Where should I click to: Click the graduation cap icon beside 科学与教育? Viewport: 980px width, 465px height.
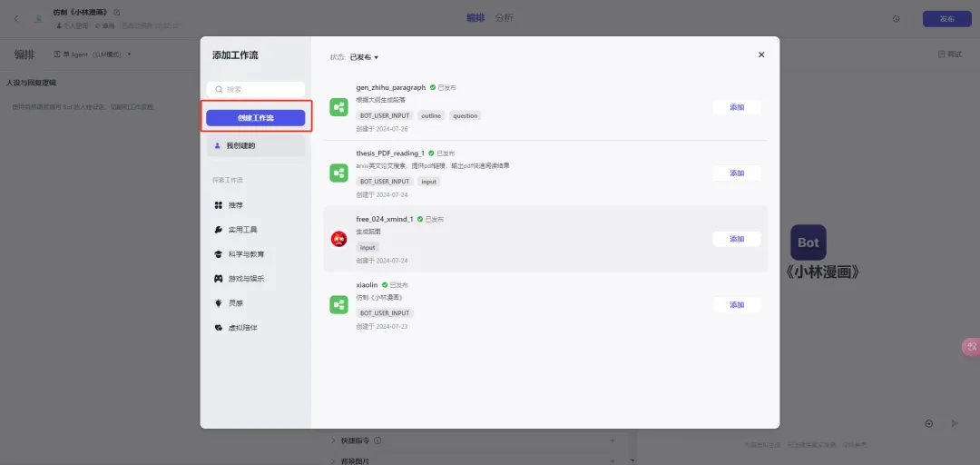(218, 254)
